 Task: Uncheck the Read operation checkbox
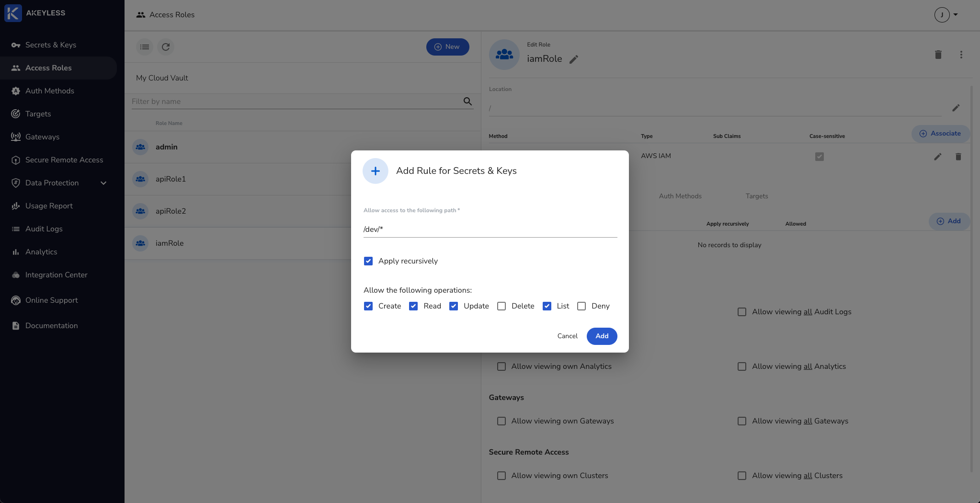point(413,306)
